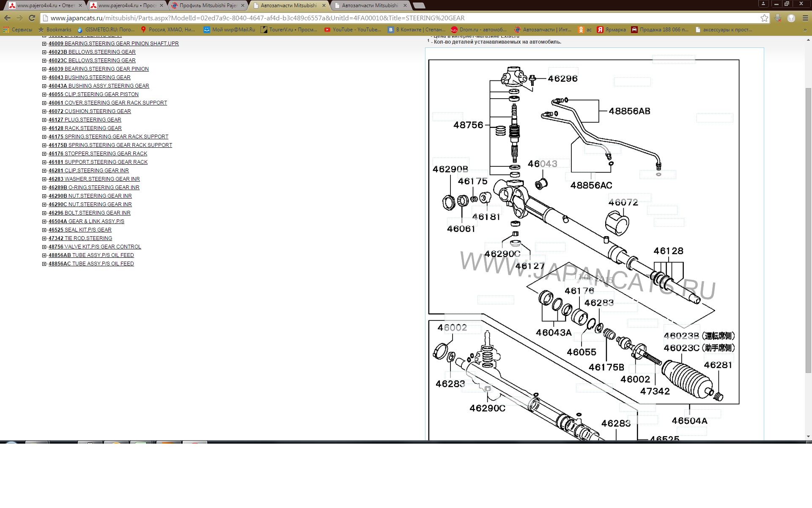Switch to the Профиль Mitsubishi Pajero tab
This screenshot has height=508, width=812.
208,6
